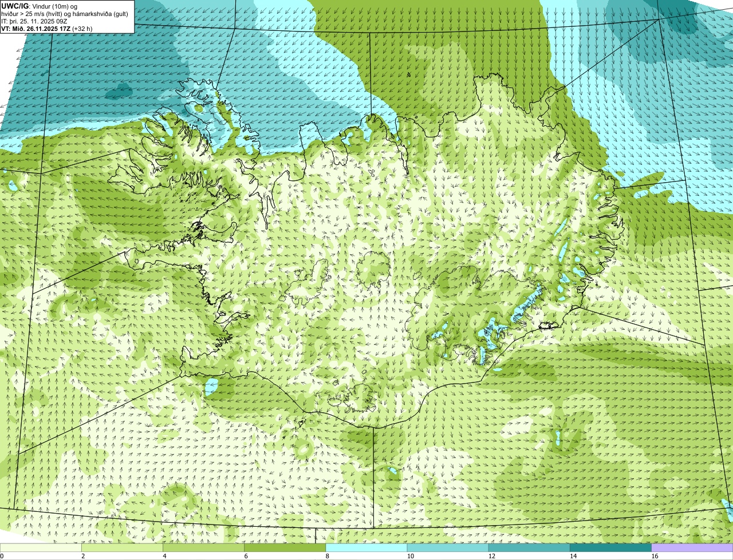Select the 10–12 m/s turquoise legend swatch

[x=448, y=547]
